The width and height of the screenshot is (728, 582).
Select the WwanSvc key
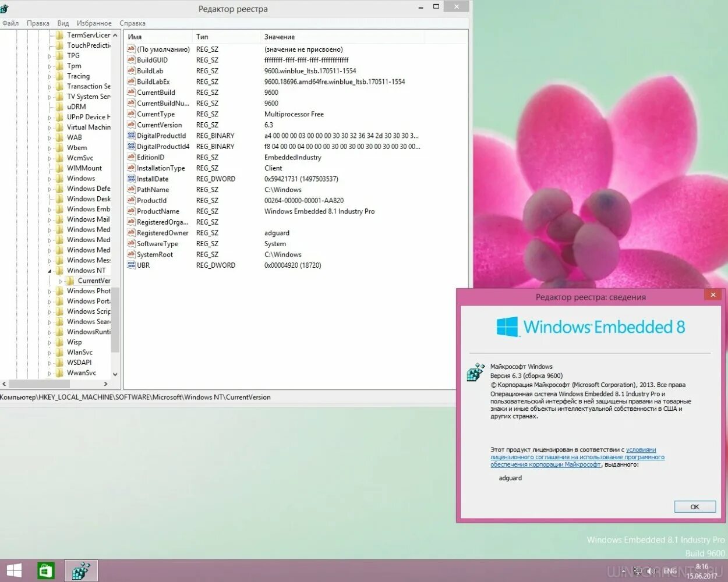pos(82,372)
